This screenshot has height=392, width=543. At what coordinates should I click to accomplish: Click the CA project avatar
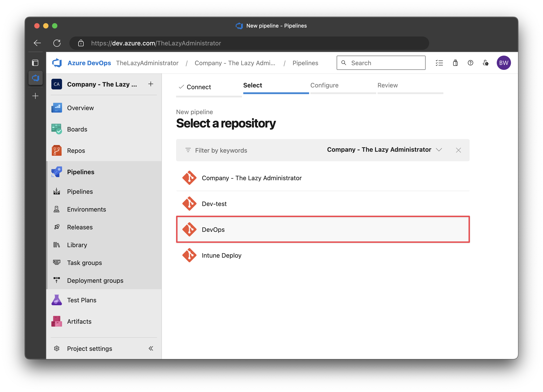[56, 84]
